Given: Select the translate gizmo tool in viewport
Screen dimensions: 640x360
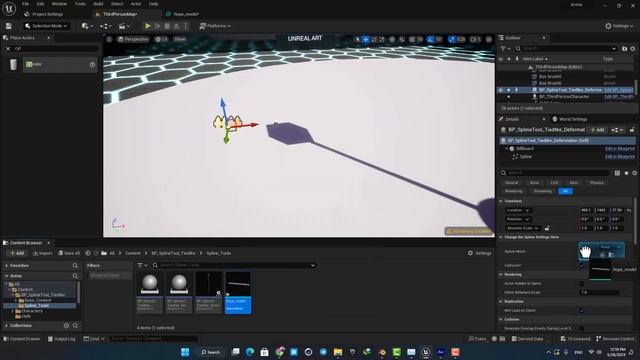Looking at the screenshot, I should tap(366, 39).
